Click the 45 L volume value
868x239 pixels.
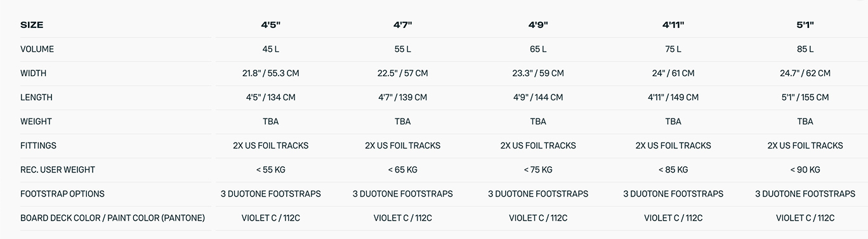(x=270, y=49)
